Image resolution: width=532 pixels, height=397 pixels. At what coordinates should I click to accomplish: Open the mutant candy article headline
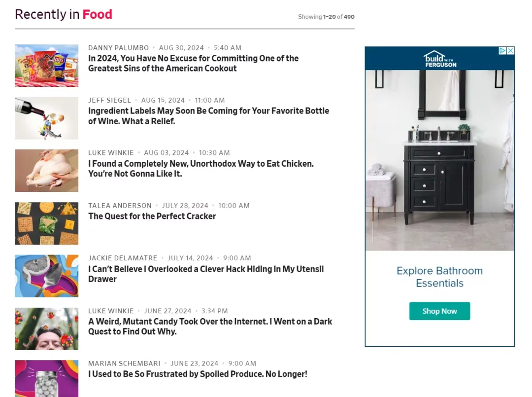pos(210,326)
